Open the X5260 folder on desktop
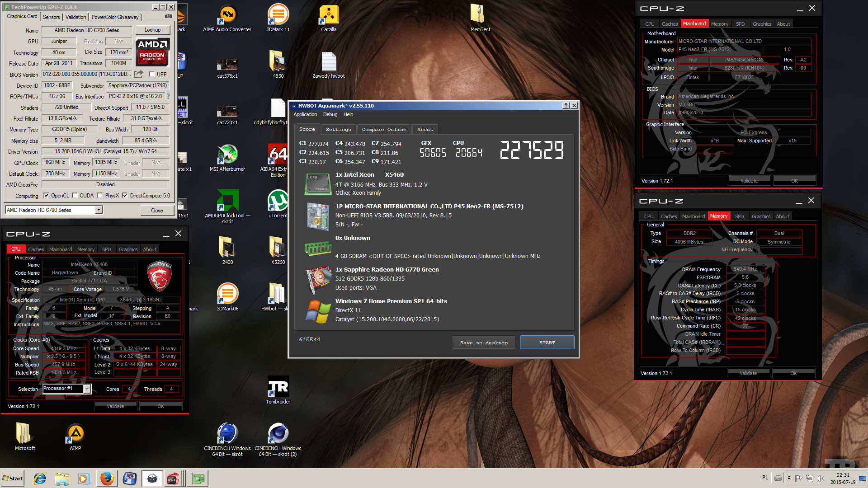Viewport: 868px width, 488px height. tap(278, 250)
